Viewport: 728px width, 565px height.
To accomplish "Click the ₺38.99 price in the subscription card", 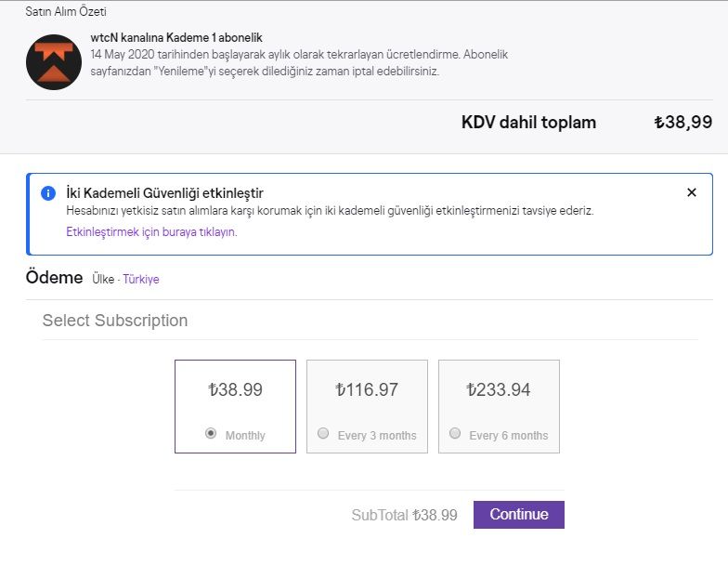I will coord(235,390).
